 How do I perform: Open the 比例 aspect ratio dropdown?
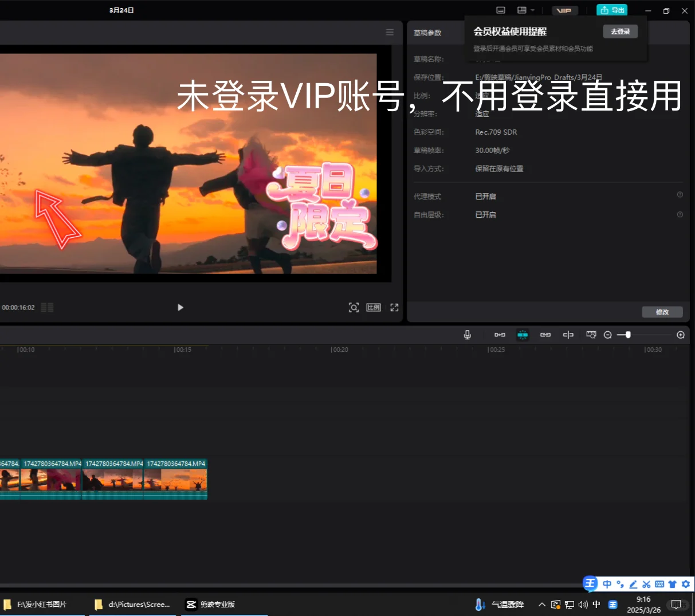coord(482,95)
